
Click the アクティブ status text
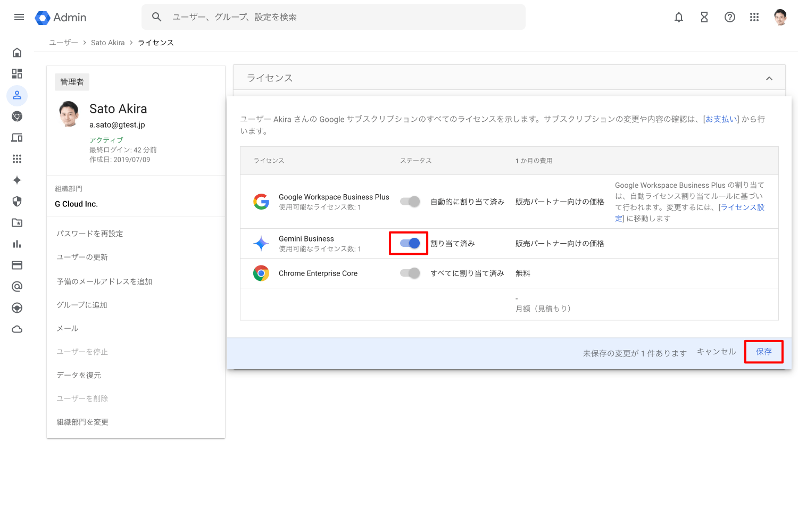106,140
